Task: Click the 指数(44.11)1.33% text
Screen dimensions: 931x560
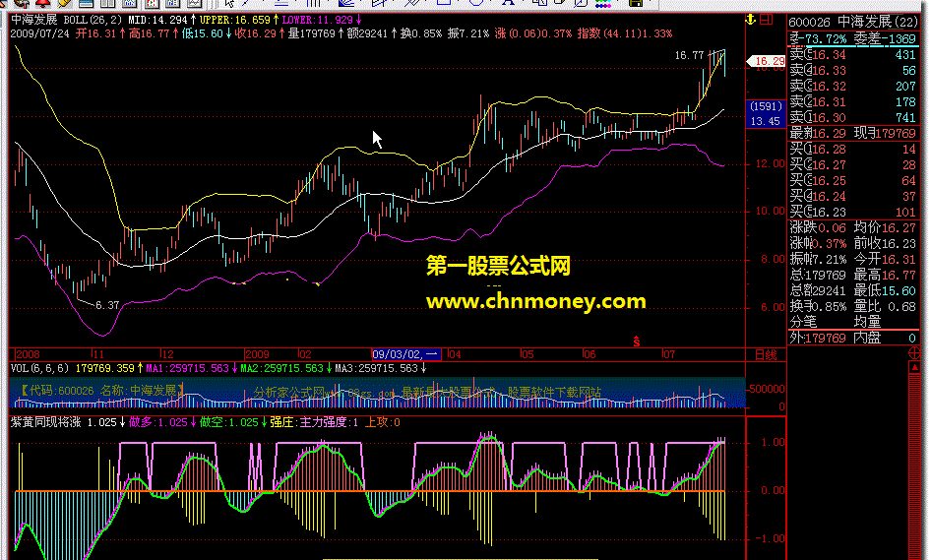Action: click(625, 33)
